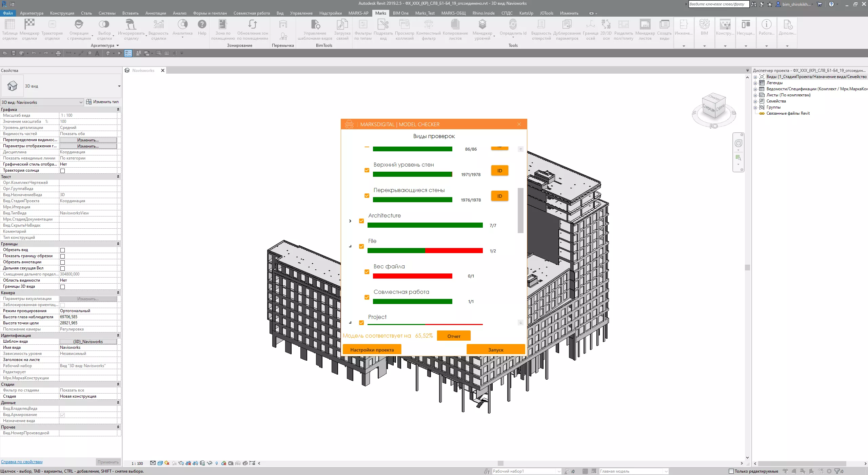Click the Отчет button
The width and height of the screenshot is (868, 475).
click(454, 336)
